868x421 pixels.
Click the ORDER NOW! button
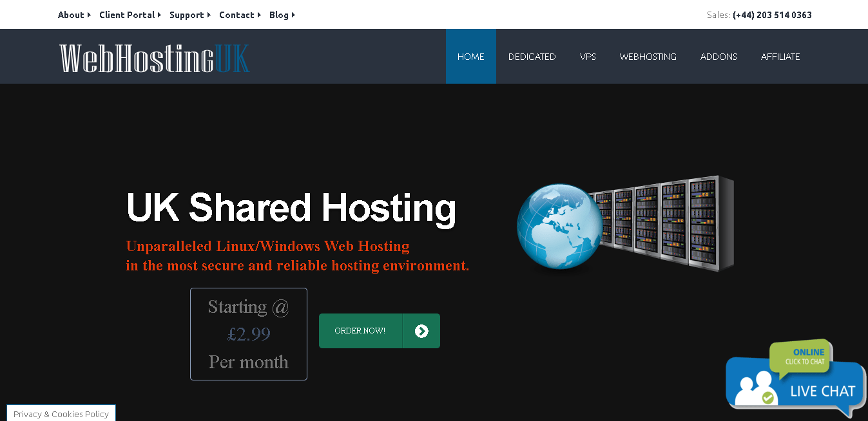pos(380,331)
